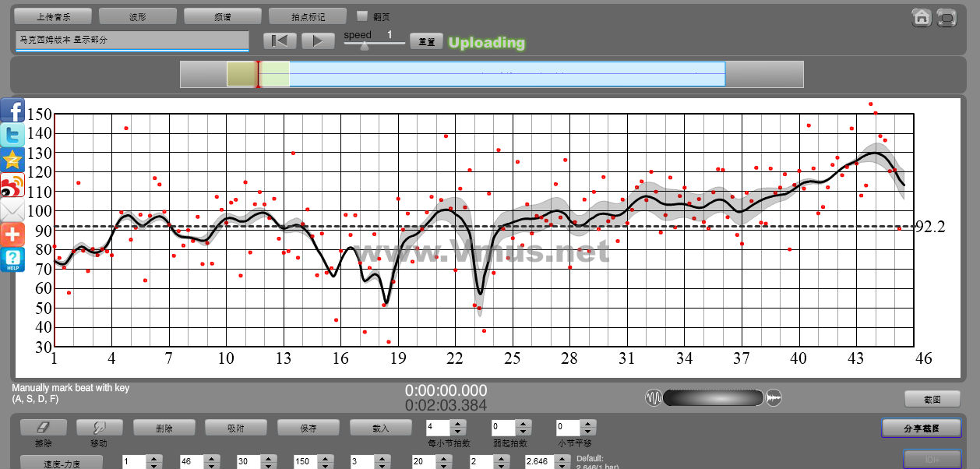Click the Weibo share icon
Screen dimensions: 980x469
point(12,186)
